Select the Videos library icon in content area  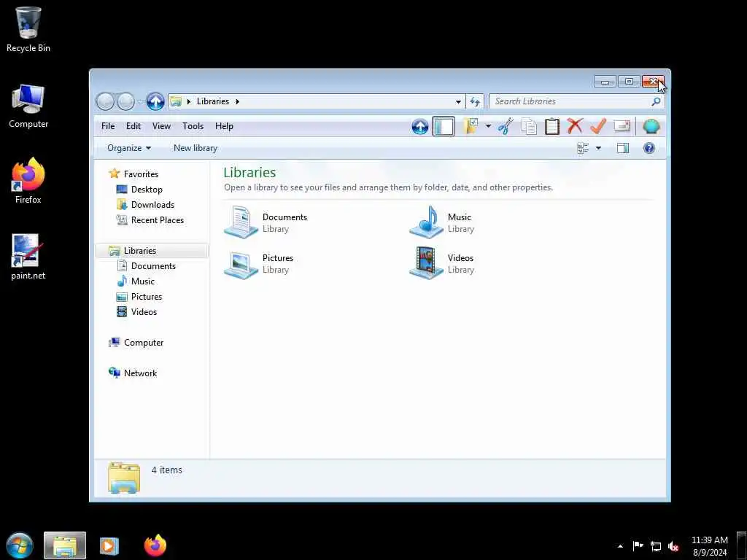coord(427,262)
